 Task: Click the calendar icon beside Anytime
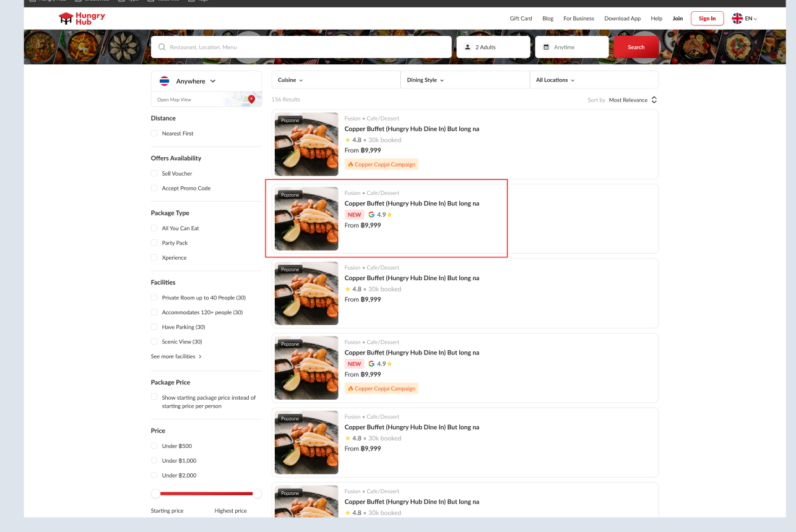tap(547, 47)
